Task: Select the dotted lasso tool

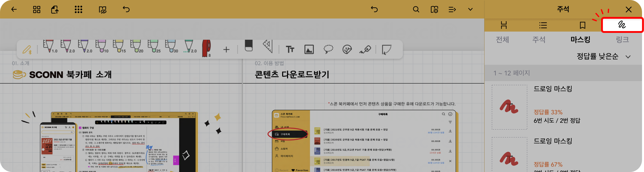Action: coord(328,49)
